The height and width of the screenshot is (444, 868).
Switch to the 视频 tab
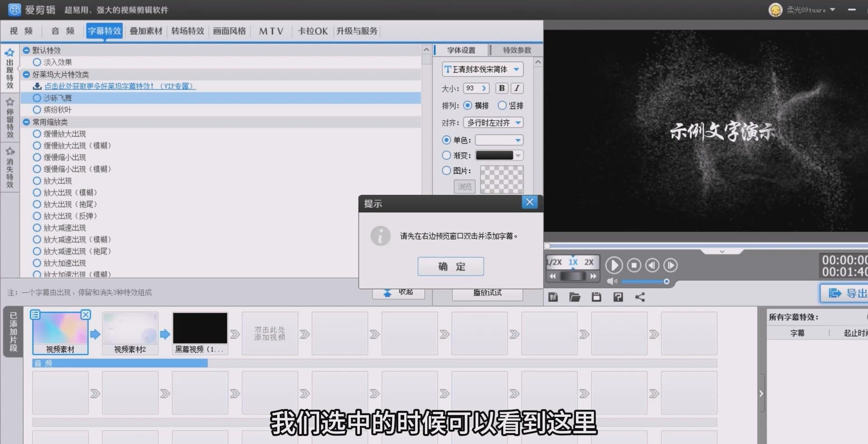pyautogui.click(x=21, y=31)
